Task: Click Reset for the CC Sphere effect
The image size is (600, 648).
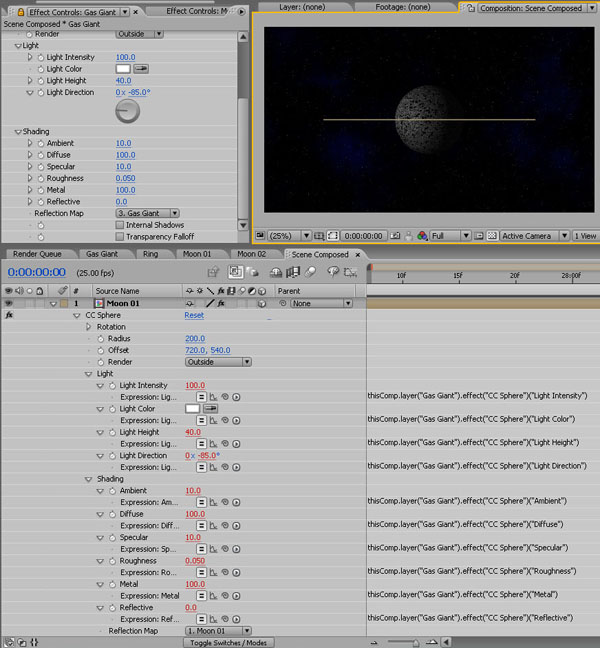Action: pyautogui.click(x=194, y=315)
